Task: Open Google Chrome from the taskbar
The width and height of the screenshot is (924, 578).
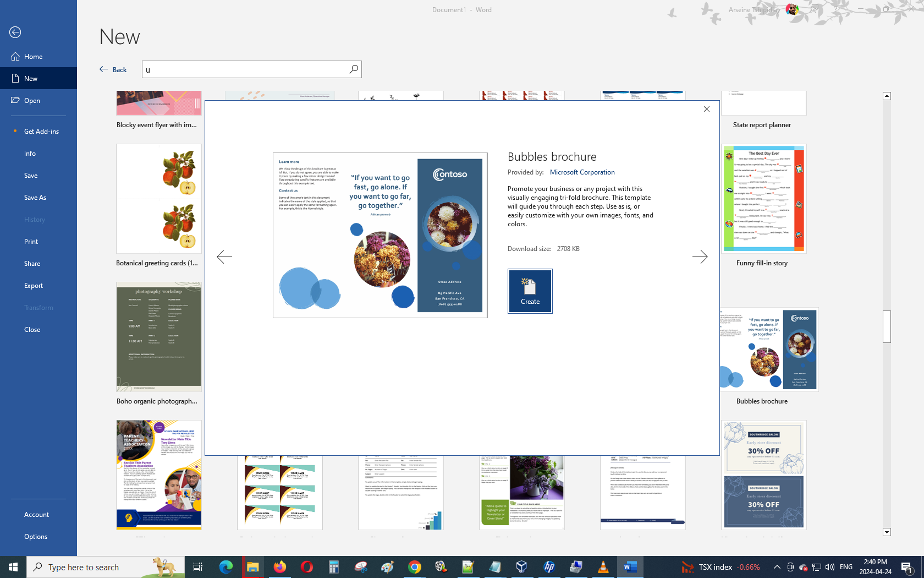Action: click(414, 567)
